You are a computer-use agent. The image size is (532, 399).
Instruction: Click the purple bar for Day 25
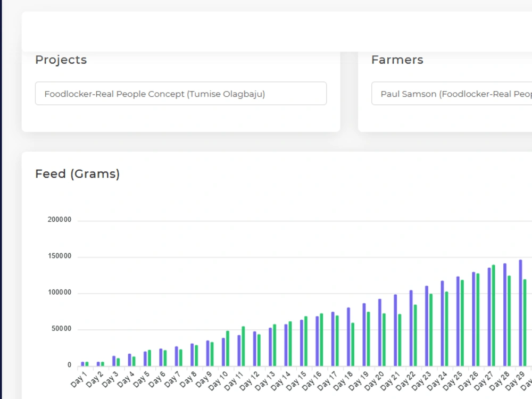(x=458, y=321)
